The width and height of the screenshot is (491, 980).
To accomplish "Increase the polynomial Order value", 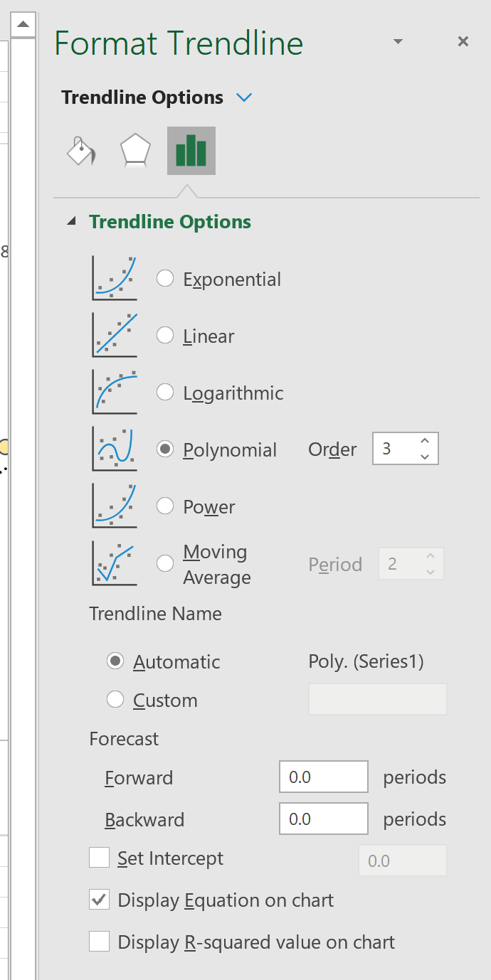I will point(425,442).
